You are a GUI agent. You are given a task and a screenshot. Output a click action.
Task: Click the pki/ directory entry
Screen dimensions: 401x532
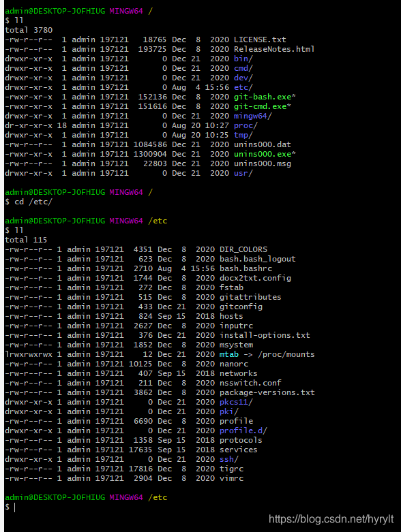coord(229,411)
